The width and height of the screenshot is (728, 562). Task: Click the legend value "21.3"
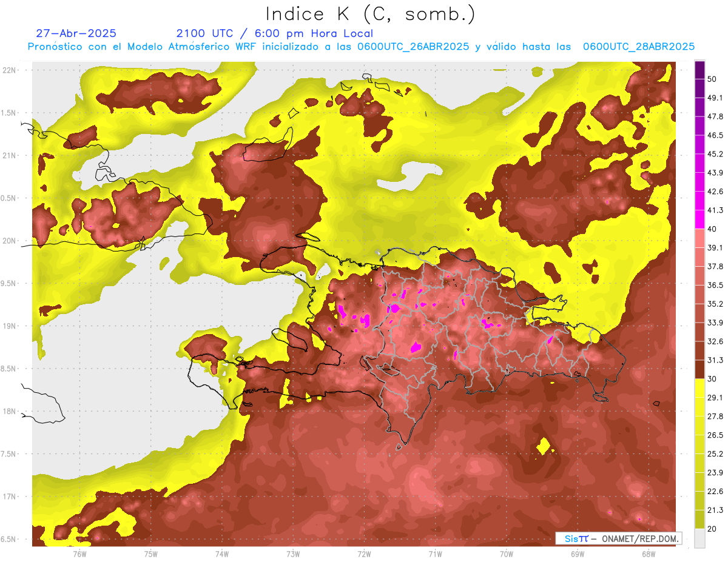coord(715,510)
